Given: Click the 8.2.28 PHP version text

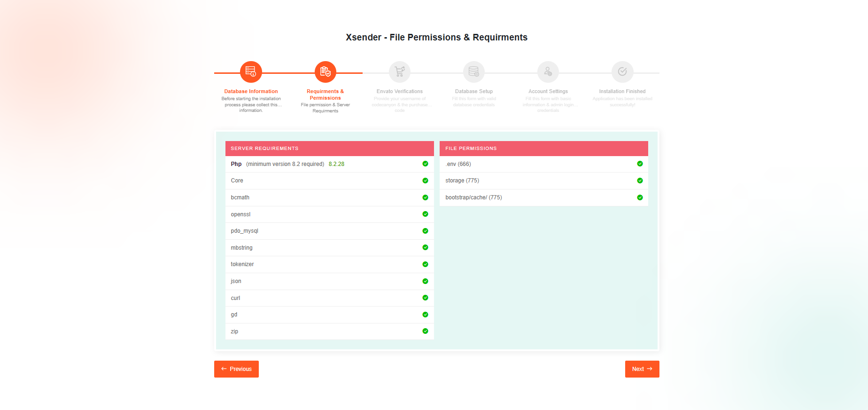Looking at the screenshot, I should 336,164.
